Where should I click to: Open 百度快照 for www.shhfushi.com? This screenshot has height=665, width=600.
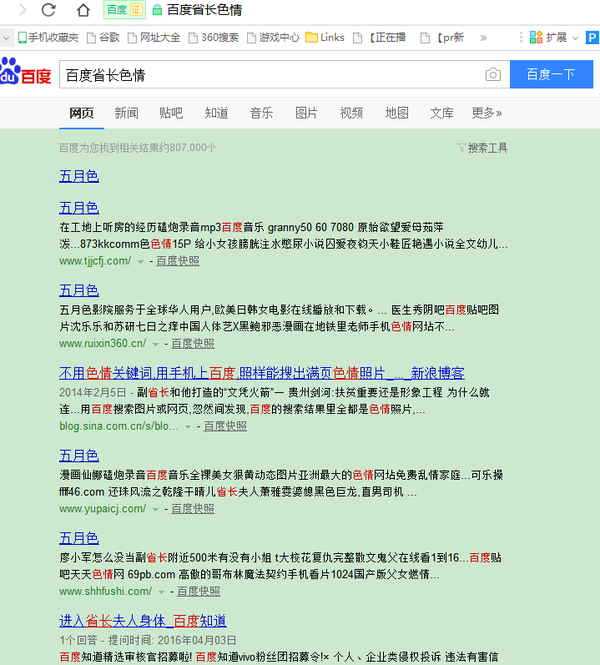198,591
